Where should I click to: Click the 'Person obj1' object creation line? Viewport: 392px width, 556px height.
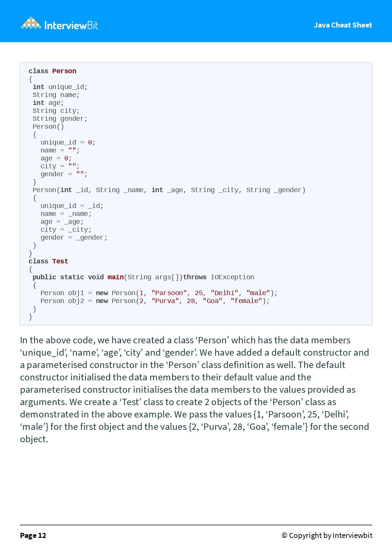[x=159, y=293]
